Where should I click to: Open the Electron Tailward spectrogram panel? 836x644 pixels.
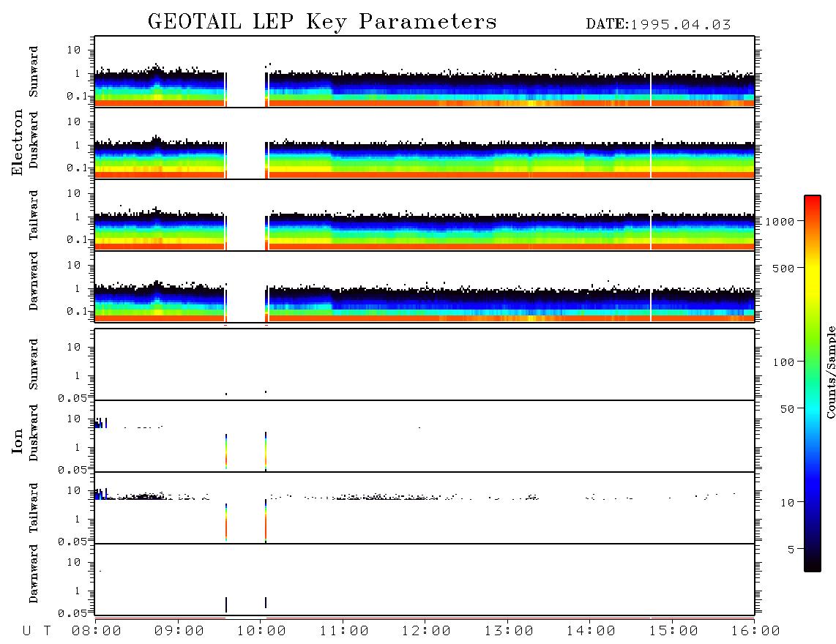click(425, 215)
